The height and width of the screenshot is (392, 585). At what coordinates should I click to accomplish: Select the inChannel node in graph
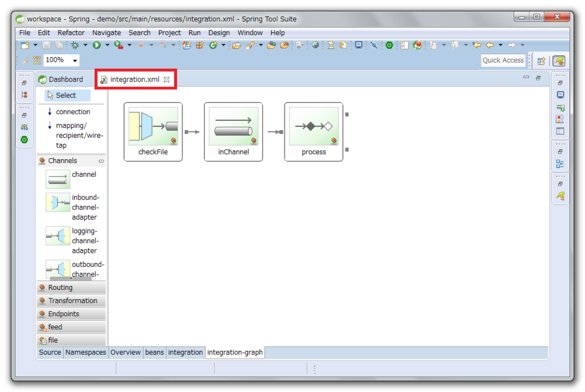tap(233, 132)
